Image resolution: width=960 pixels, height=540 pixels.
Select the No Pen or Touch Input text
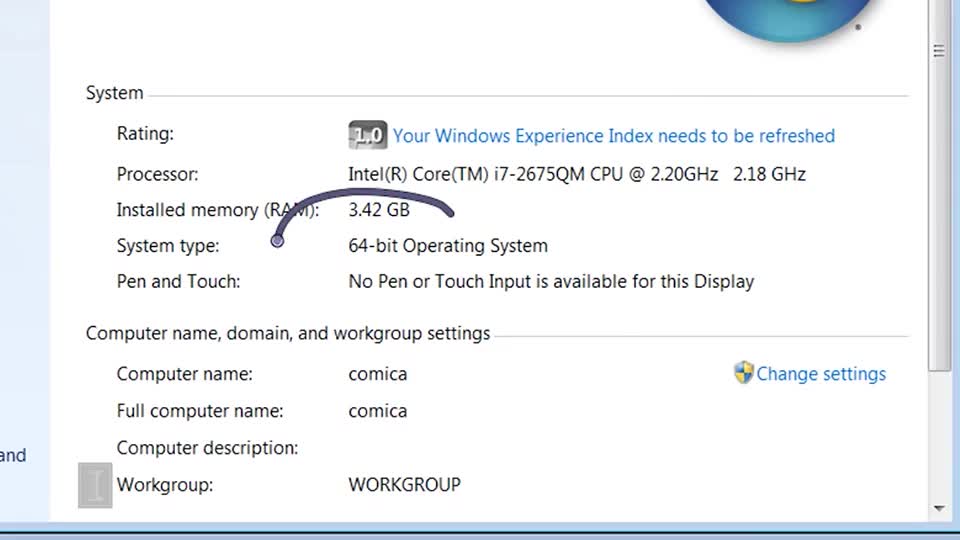pos(551,282)
